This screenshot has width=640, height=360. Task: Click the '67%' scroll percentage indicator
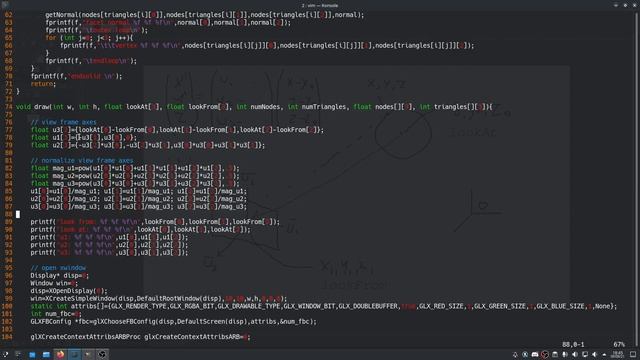click(x=619, y=344)
